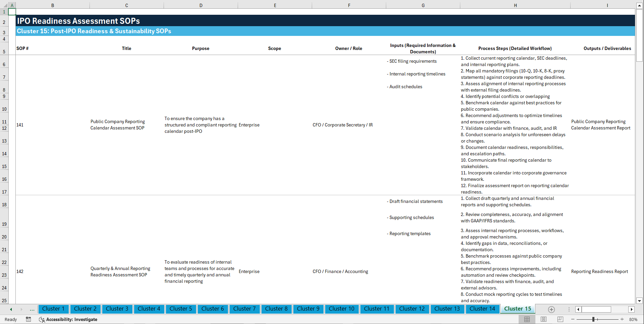Click the horizontal scrollbar right arrow
This screenshot has width=644, height=324.
tap(632, 309)
